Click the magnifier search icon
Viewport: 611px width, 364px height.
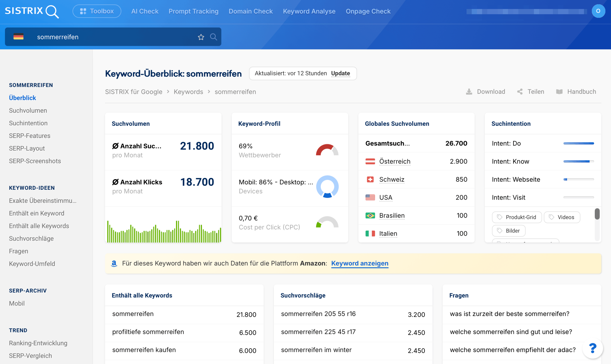pyautogui.click(x=214, y=37)
